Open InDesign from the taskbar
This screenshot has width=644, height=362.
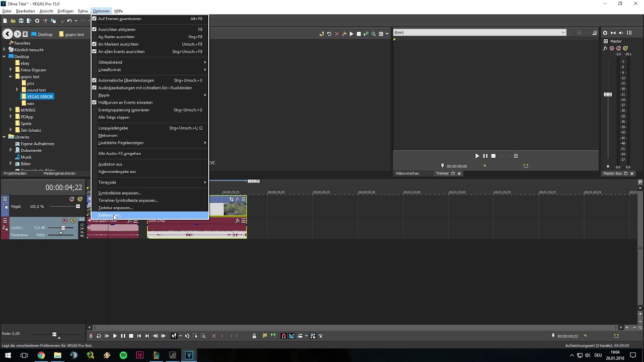(140, 355)
